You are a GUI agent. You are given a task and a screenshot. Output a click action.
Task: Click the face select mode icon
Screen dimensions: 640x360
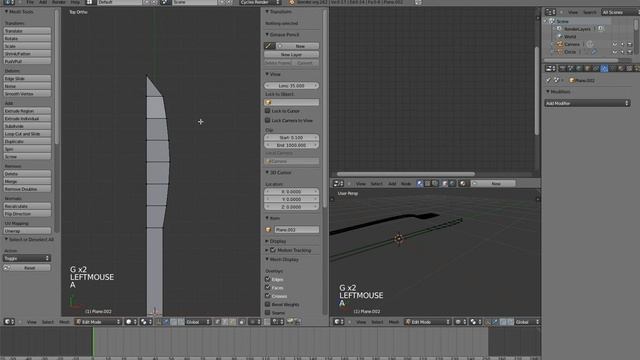tap(233, 322)
